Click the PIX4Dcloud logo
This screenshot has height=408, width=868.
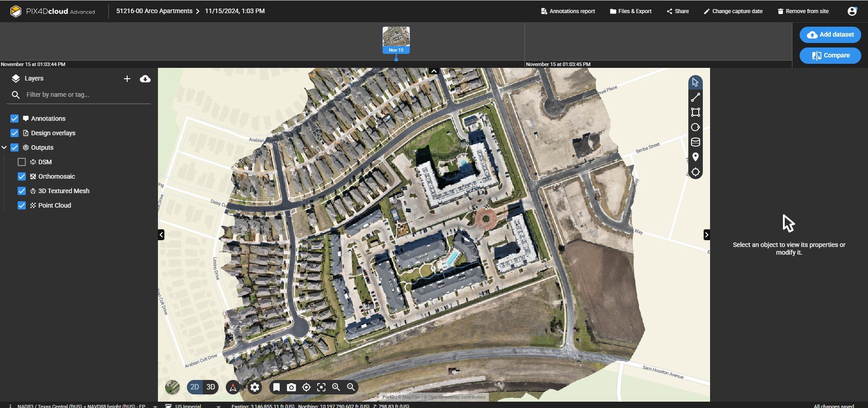(52, 11)
